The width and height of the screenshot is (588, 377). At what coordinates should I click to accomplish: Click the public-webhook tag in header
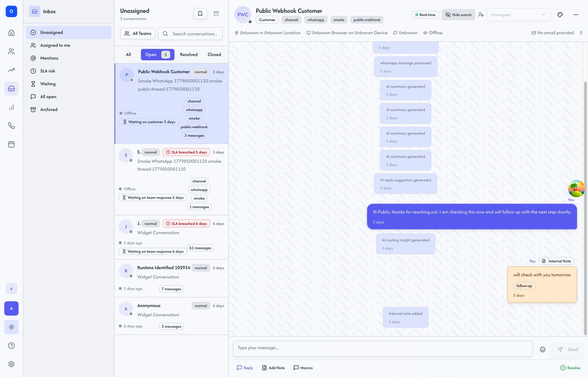[367, 20]
